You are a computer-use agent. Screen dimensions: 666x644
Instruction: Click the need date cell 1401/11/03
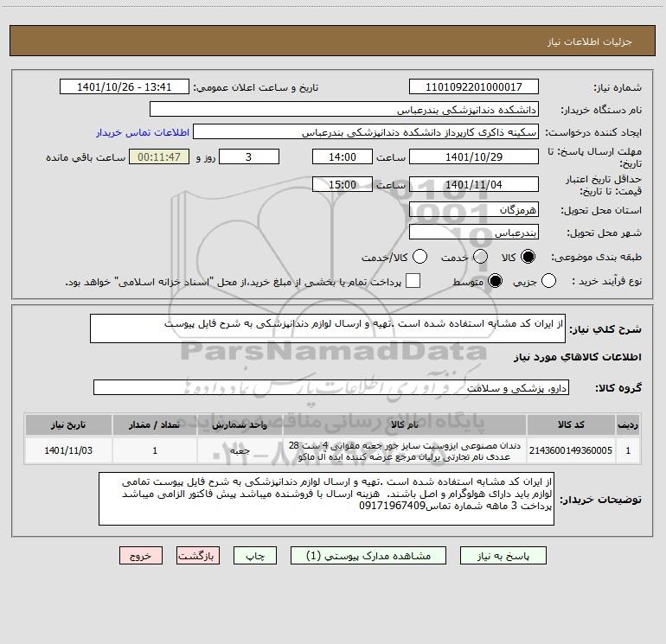(68, 450)
